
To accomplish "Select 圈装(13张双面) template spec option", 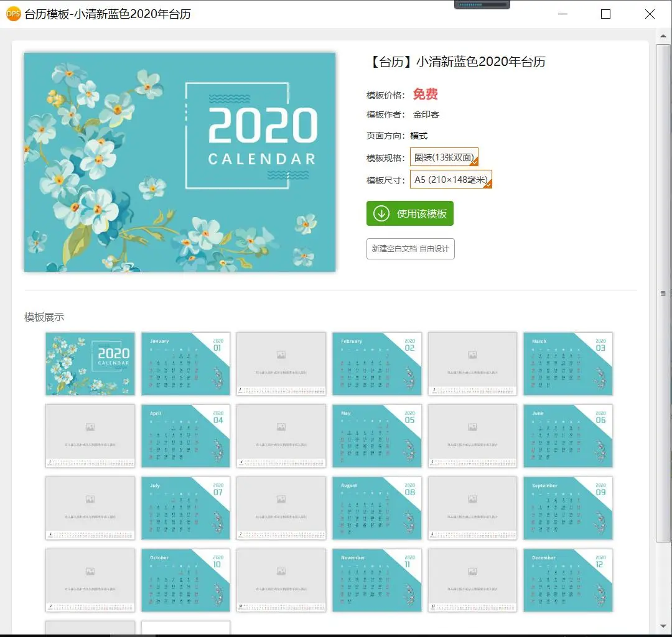I will [x=444, y=157].
